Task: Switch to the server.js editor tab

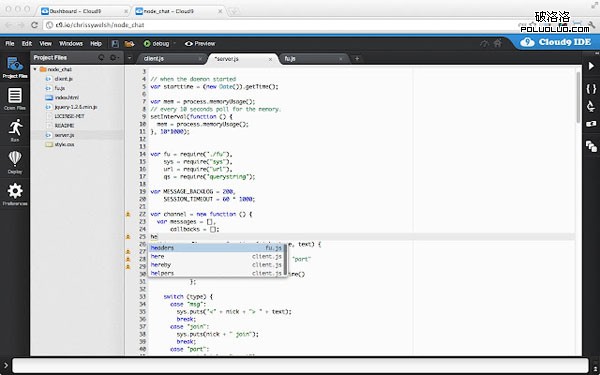Action: [x=241, y=59]
